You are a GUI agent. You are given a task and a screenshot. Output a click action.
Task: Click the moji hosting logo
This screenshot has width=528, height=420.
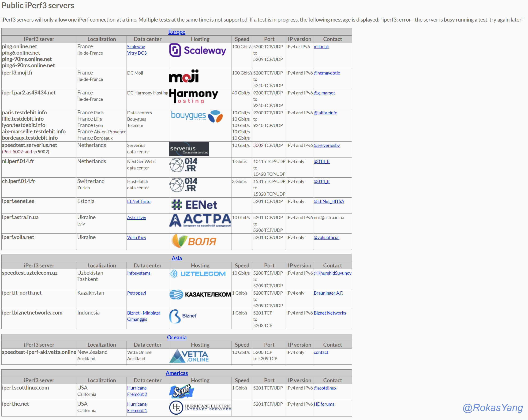click(x=184, y=76)
